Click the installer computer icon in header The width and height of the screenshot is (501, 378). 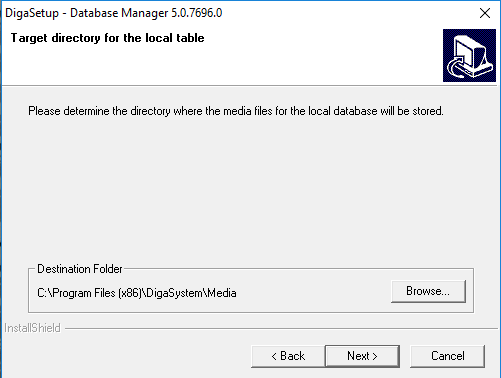tap(469, 55)
